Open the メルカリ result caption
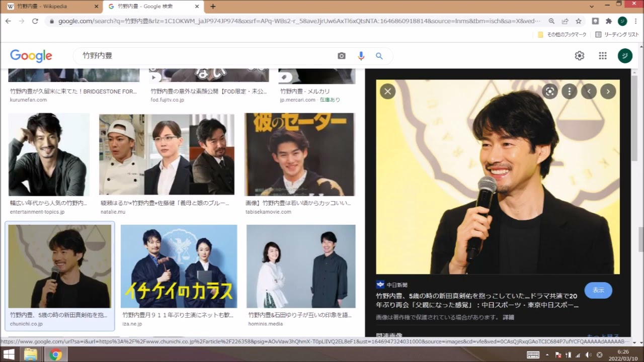The image size is (644, 362). pos(305,92)
